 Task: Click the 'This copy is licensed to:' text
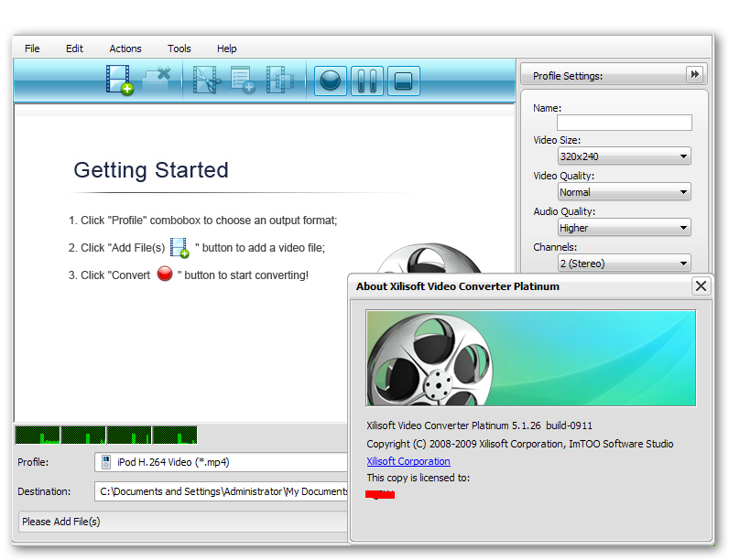(x=418, y=478)
